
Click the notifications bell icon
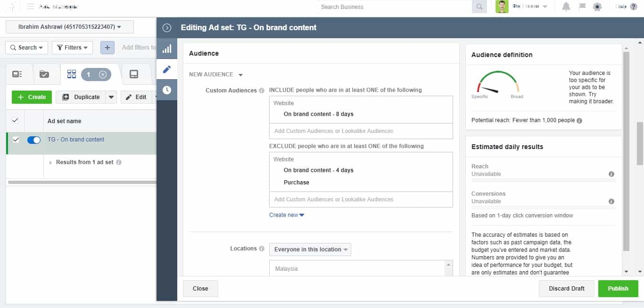click(x=566, y=7)
